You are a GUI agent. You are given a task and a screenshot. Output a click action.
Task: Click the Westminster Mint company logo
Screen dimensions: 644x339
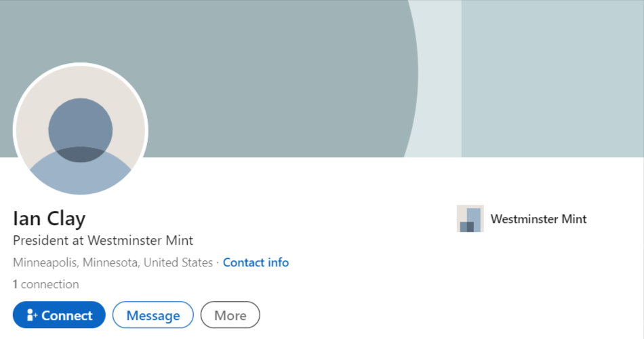pos(470,218)
